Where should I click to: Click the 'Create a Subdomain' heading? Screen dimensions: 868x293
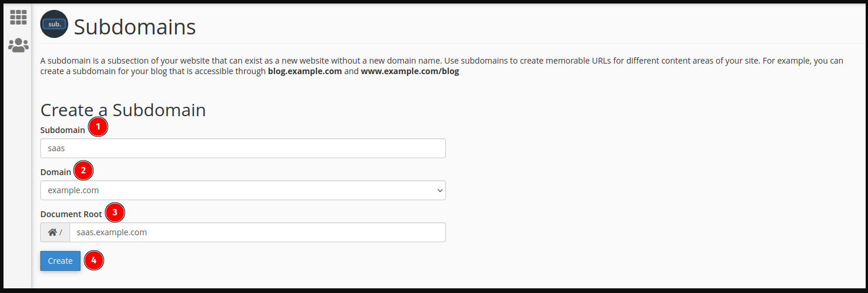click(123, 110)
